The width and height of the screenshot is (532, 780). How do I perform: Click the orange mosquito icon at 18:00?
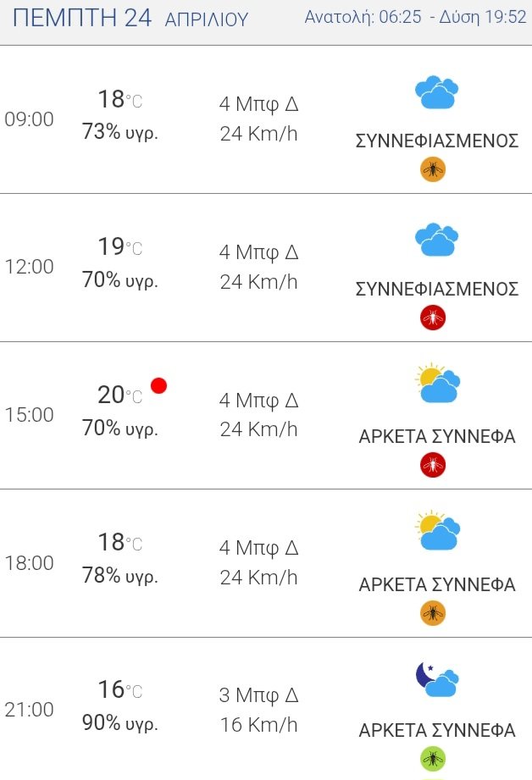433,613
